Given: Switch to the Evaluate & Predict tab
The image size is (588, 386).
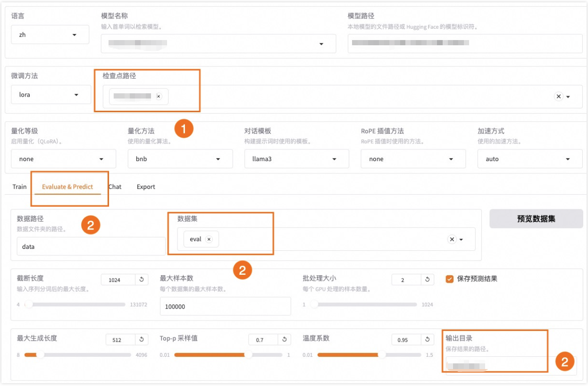Looking at the screenshot, I should (67, 187).
